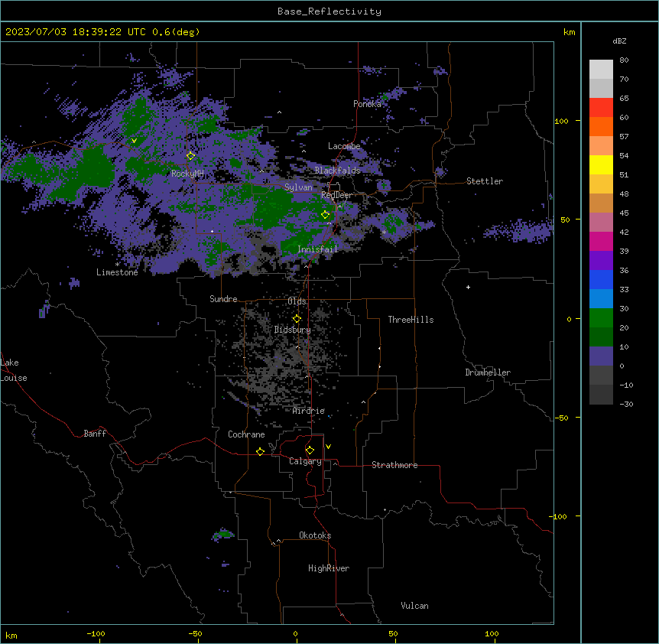Click the Sylvan label on the map
This screenshot has width=659, height=644.
tap(298, 187)
